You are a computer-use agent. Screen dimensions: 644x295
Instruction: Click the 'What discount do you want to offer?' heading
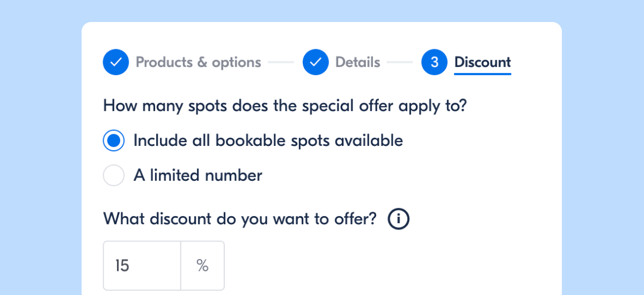pos(240,219)
